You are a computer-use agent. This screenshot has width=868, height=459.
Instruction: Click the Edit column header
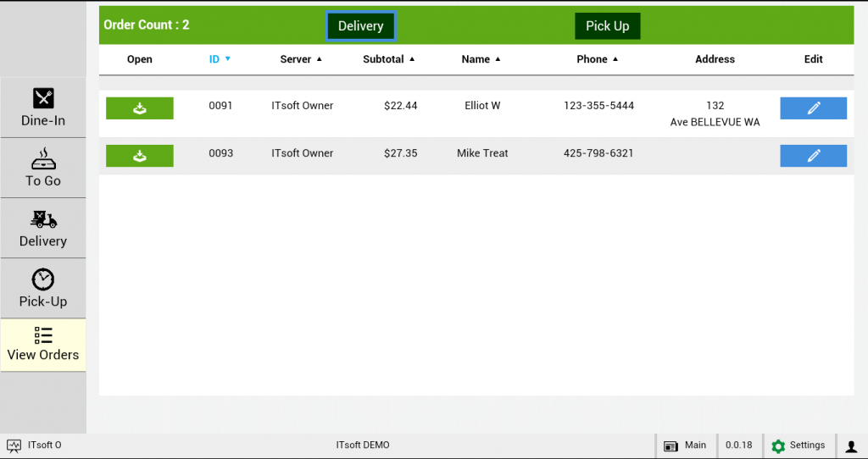tap(813, 59)
